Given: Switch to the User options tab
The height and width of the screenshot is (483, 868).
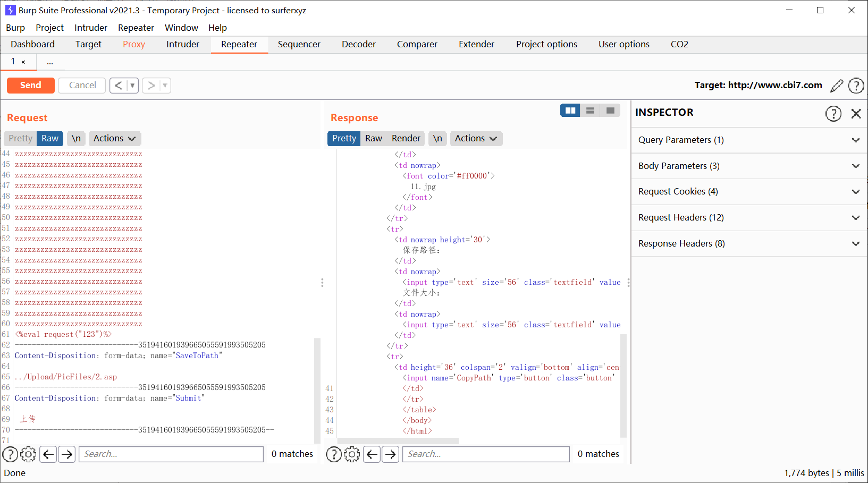Looking at the screenshot, I should coord(624,45).
